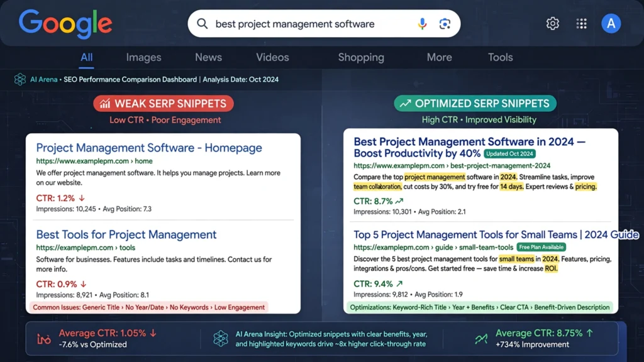Click the -7.6% vs Optimized text
This screenshot has height=362, width=644.
click(93, 345)
